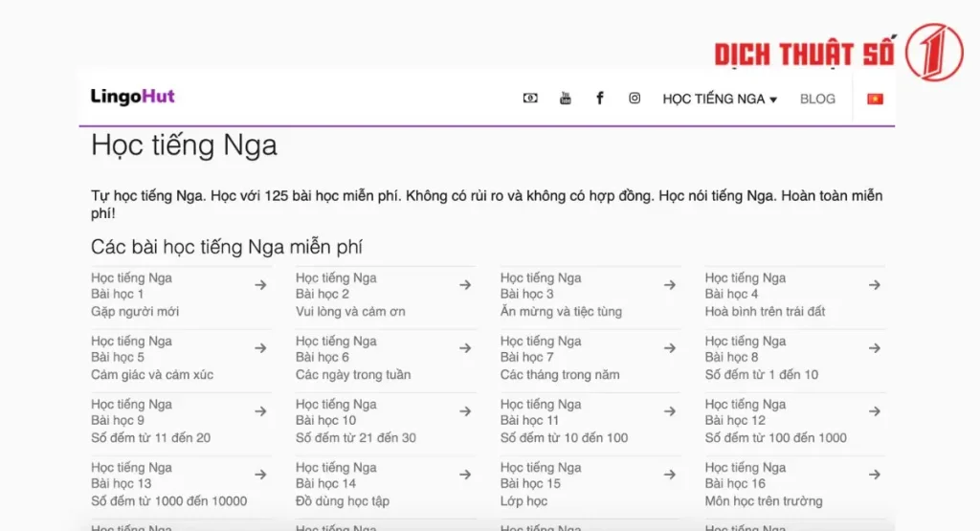The image size is (980, 531).
Task: Open the Instagram icon link
Action: pos(635,99)
